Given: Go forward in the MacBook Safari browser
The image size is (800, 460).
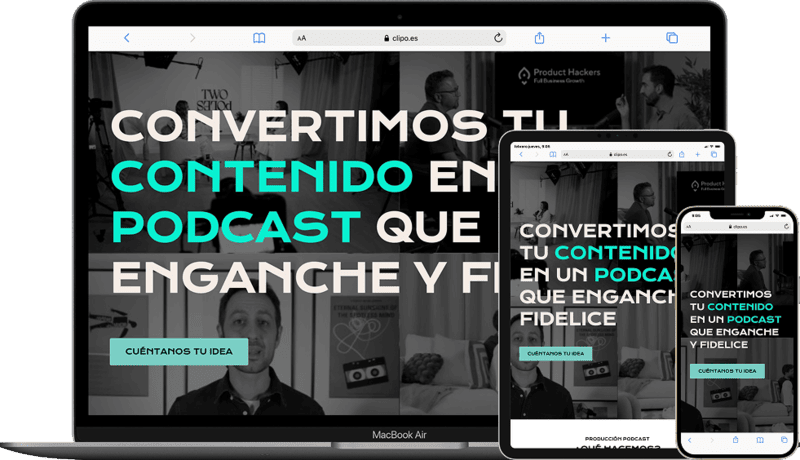Looking at the screenshot, I should pos(192,38).
